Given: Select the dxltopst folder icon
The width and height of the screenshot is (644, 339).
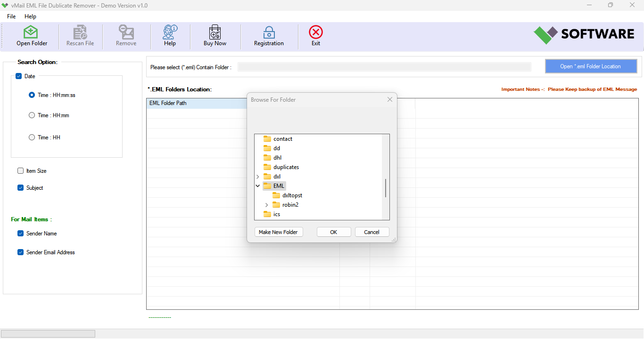Looking at the screenshot, I should pos(276,195).
